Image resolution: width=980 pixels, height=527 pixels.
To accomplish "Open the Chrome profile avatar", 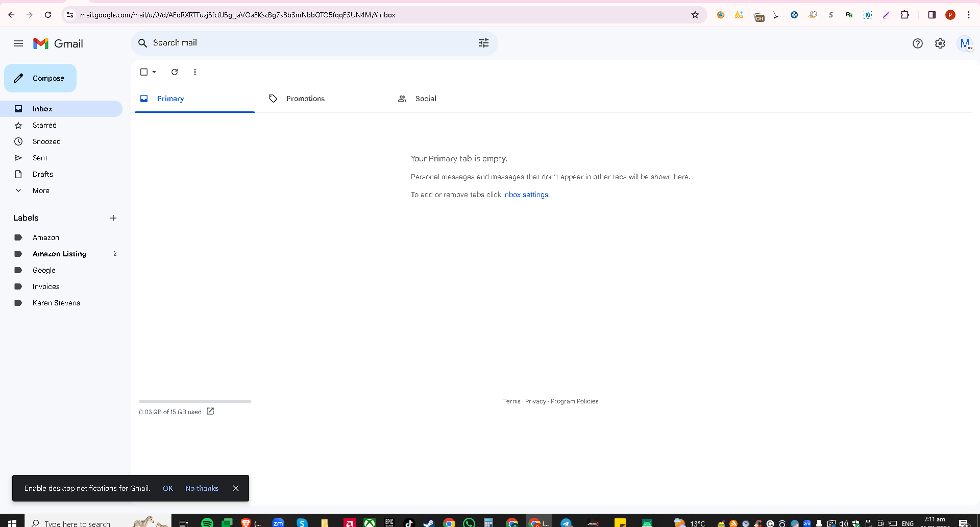I will click(x=950, y=15).
